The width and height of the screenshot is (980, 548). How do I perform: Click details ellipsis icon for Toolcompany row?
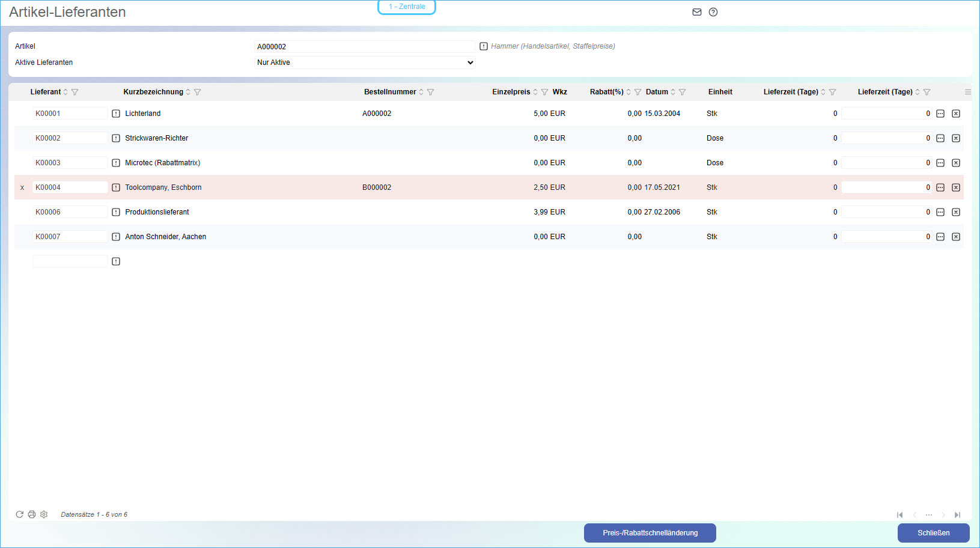pyautogui.click(x=940, y=187)
